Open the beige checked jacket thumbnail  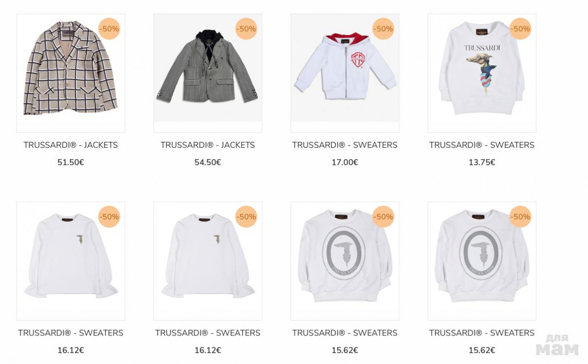tap(71, 73)
